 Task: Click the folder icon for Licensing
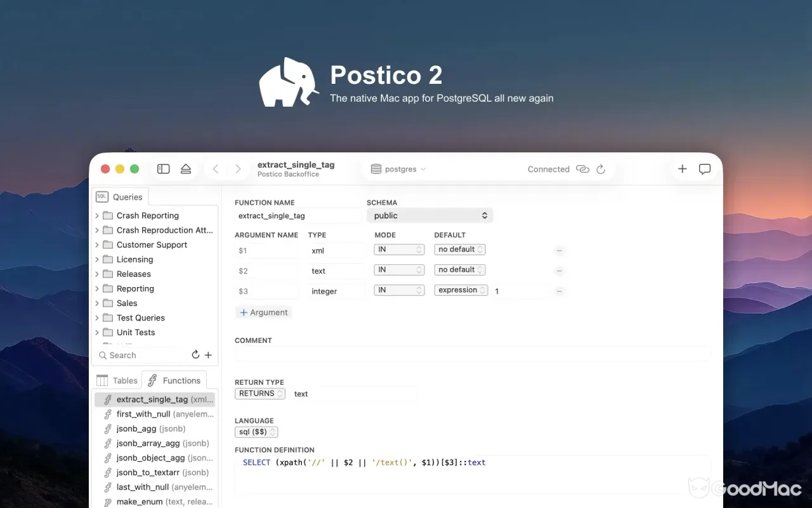tap(108, 259)
